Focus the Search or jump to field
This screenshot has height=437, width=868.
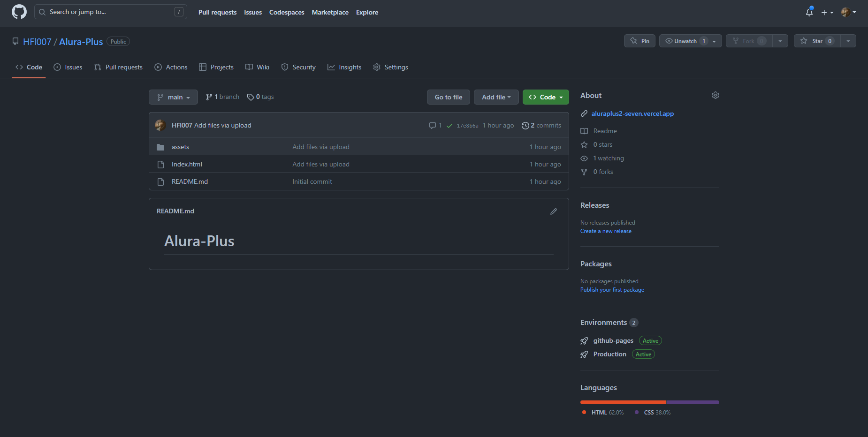111,12
